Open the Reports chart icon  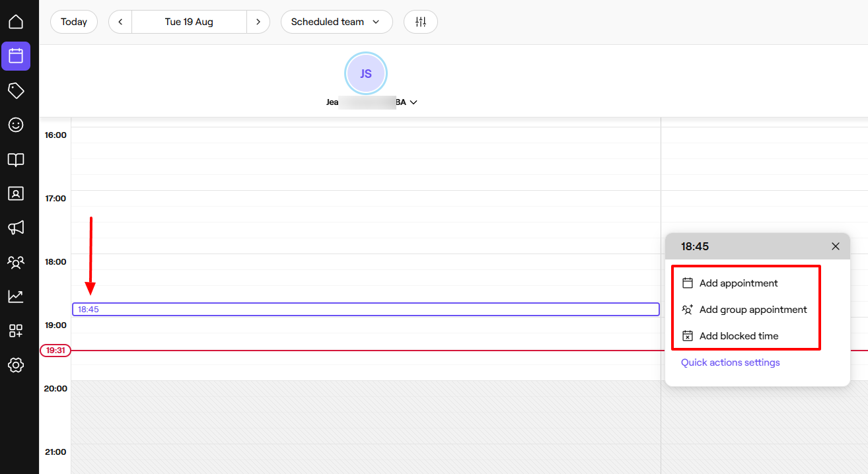16,296
